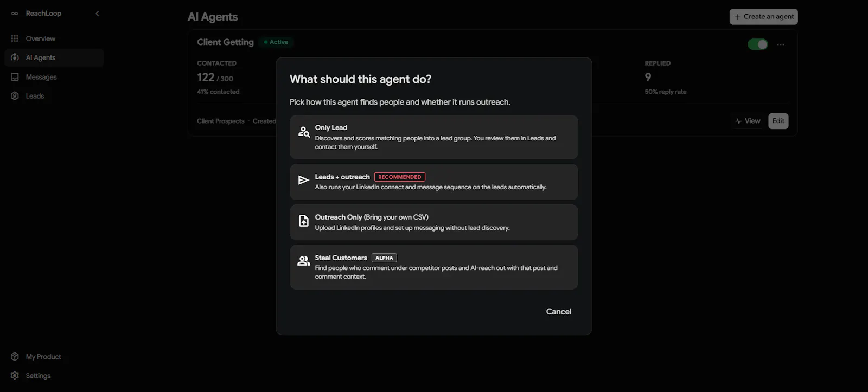
Task: Click the ReachLoop infinity logo icon
Action: (x=15, y=14)
